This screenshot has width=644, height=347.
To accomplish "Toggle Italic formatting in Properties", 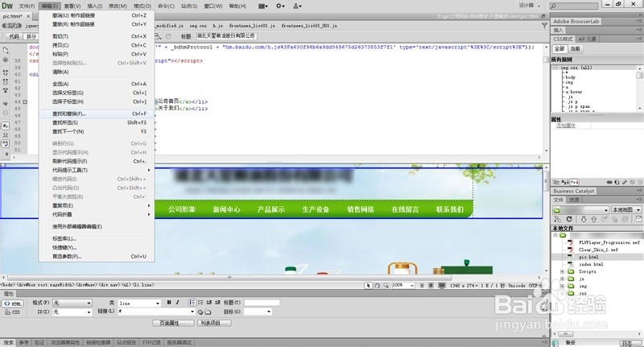I will click(177, 303).
